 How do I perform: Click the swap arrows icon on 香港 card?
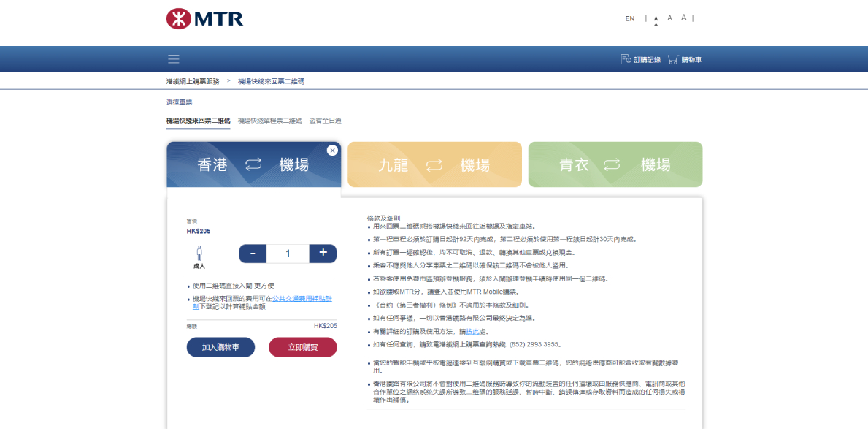click(x=253, y=164)
